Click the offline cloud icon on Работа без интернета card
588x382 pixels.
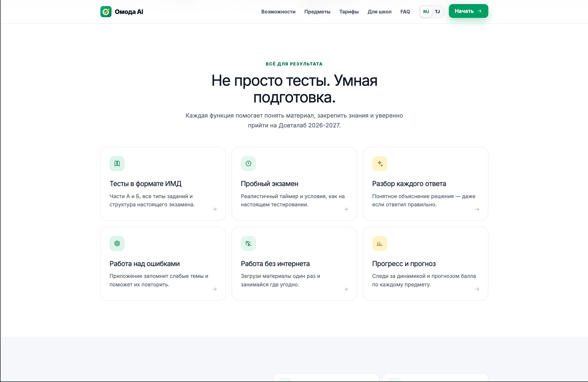tap(248, 243)
